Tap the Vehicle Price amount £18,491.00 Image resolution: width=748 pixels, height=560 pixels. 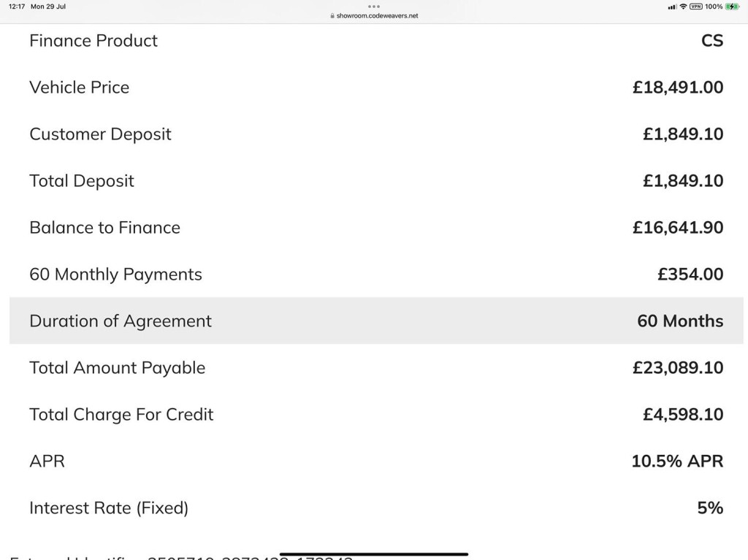678,88
